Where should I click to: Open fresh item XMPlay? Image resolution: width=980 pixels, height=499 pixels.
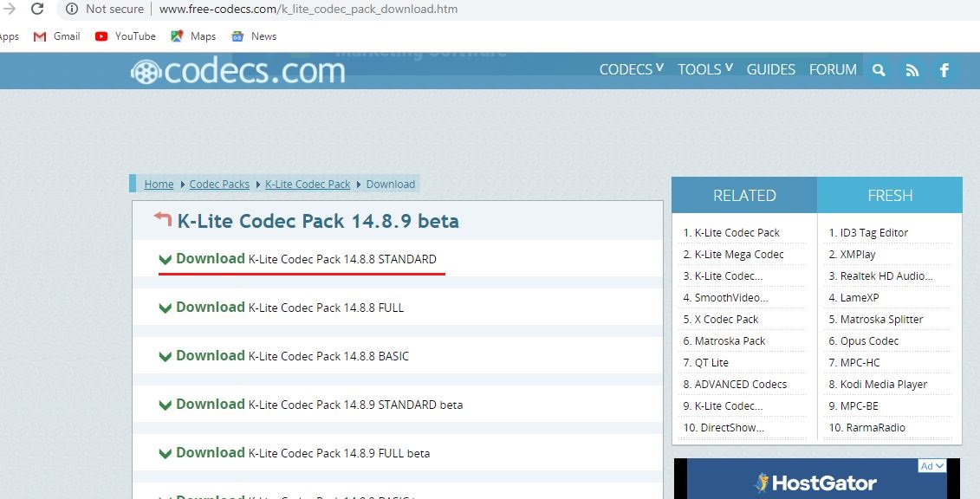852,255
